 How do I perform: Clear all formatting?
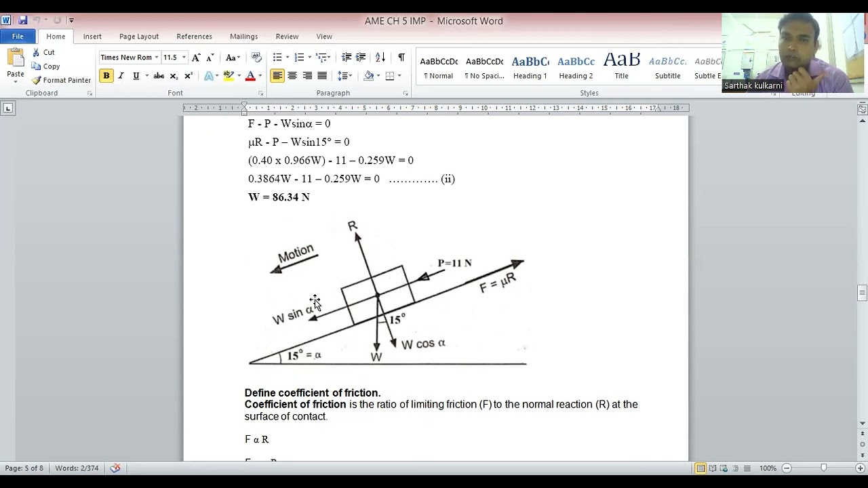[x=256, y=58]
